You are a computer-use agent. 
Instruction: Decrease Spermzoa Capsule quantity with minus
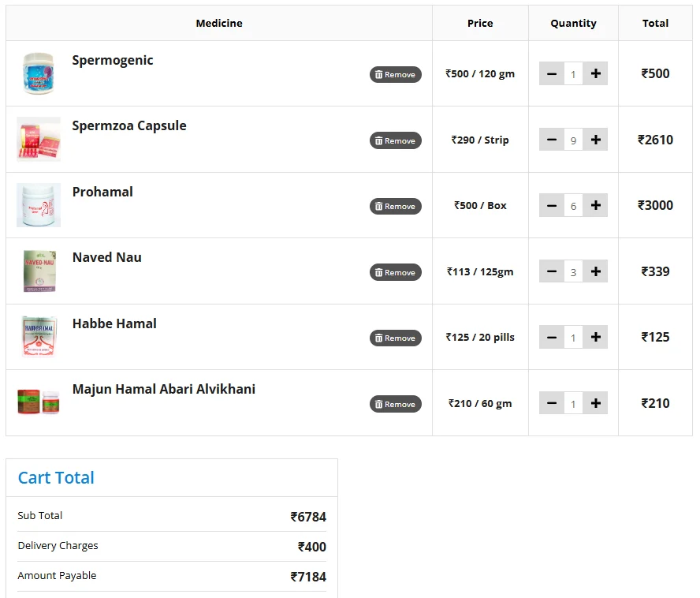click(x=551, y=140)
